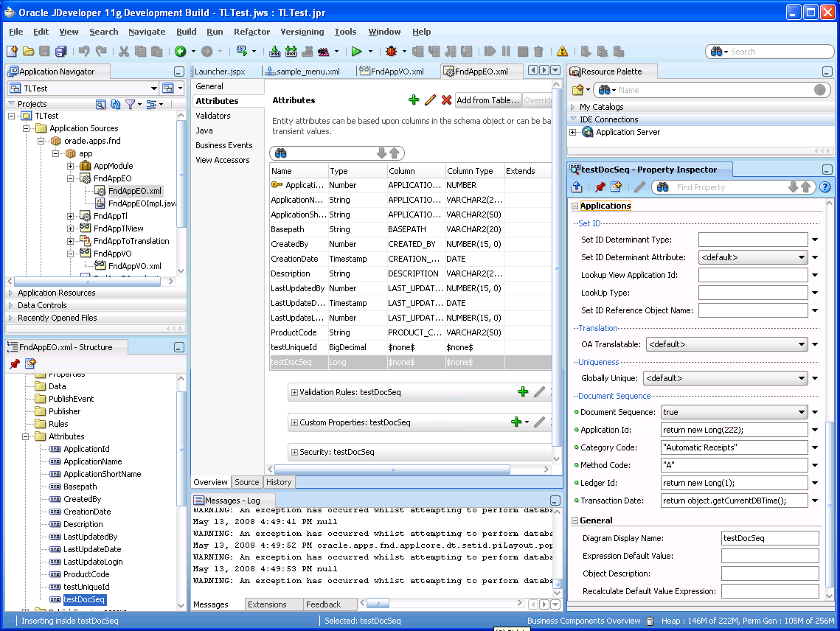Click the yellow warning triangle icon

point(562,52)
